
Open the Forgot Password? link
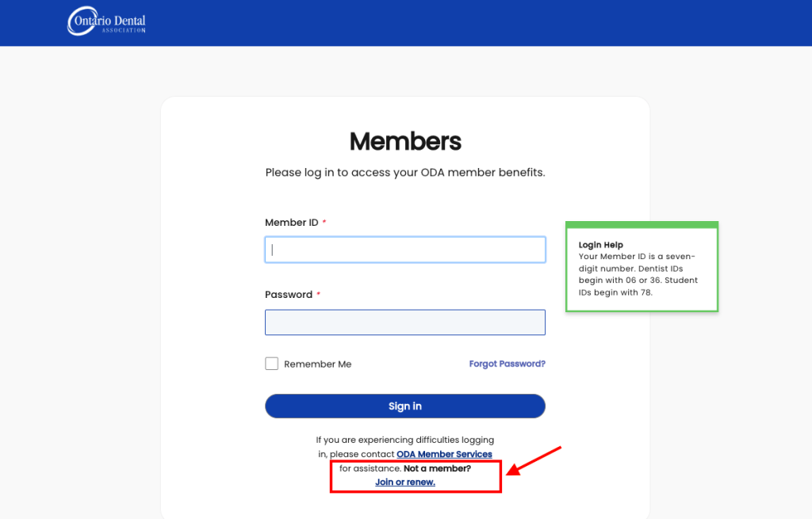tap(507, 364)
